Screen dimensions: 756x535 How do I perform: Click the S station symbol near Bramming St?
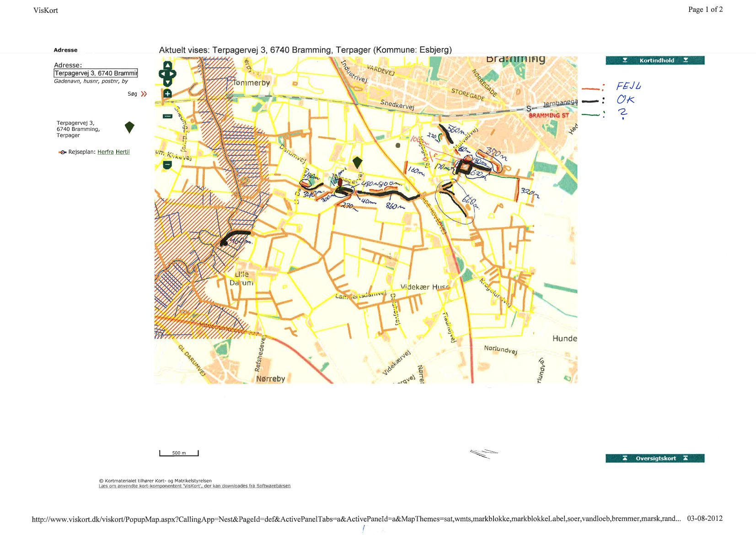529,108
